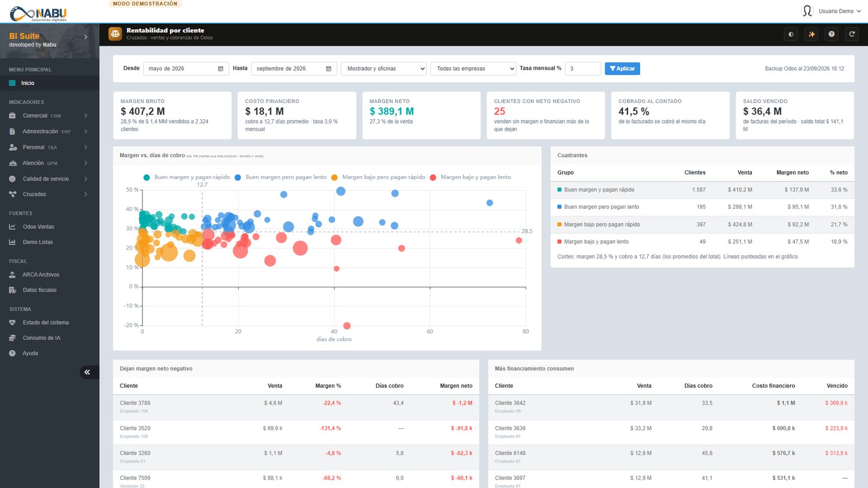Open calendar picker in Desde field
Viewport: 868px width, 488px height.
pos(220,69)
